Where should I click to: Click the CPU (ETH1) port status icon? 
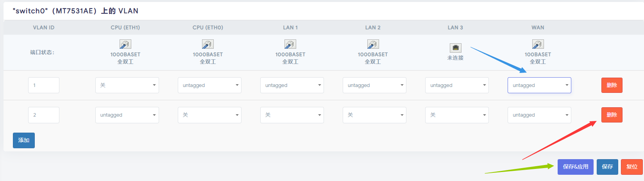pyautogui.click(x=125, y=44)
